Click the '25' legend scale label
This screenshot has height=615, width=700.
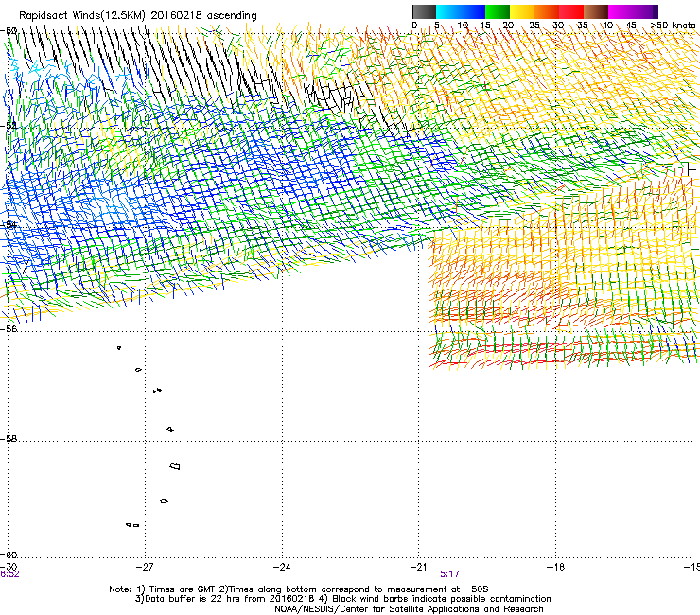[534, 25]
